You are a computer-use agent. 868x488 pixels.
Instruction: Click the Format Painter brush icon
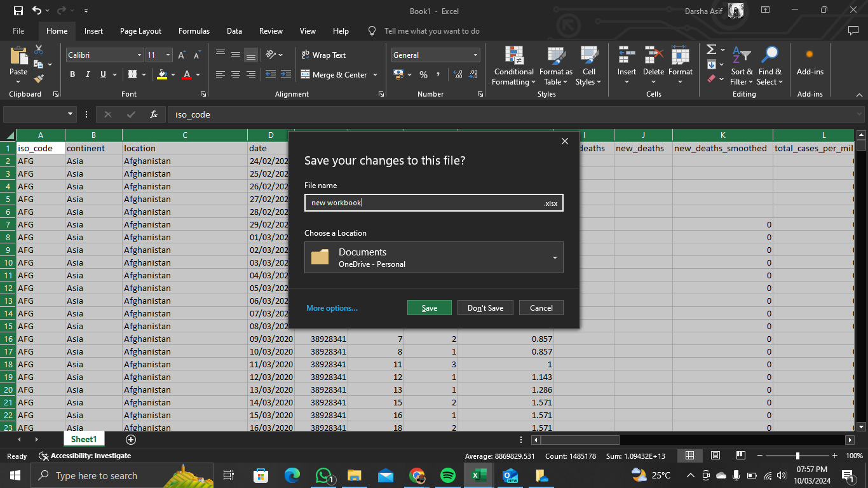[x=39, y=79]
